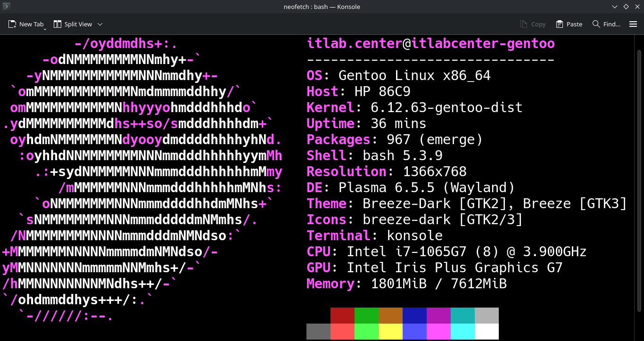This screenshot has height=341, width=644.
Task: Open a new terminal with New Tab
Action: [x=26, y=24]
